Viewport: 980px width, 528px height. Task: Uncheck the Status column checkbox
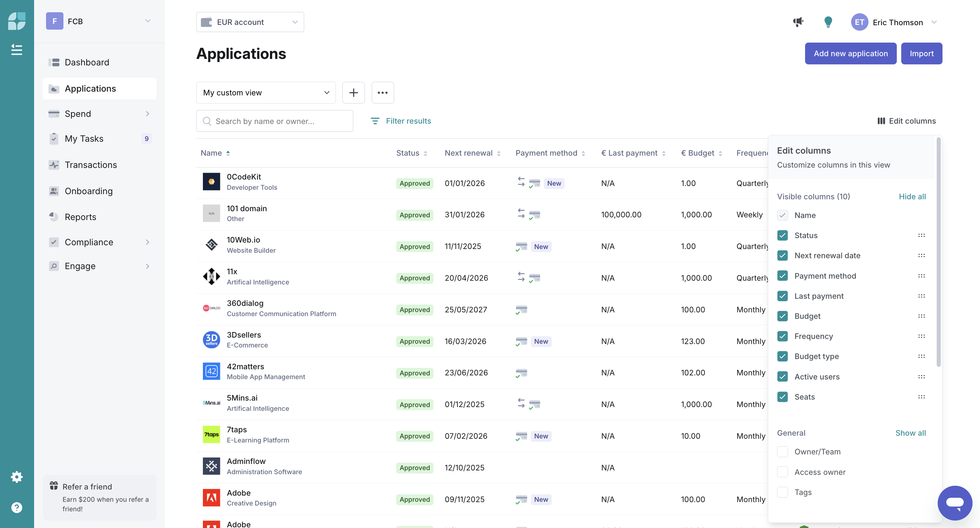pos(782,235)
